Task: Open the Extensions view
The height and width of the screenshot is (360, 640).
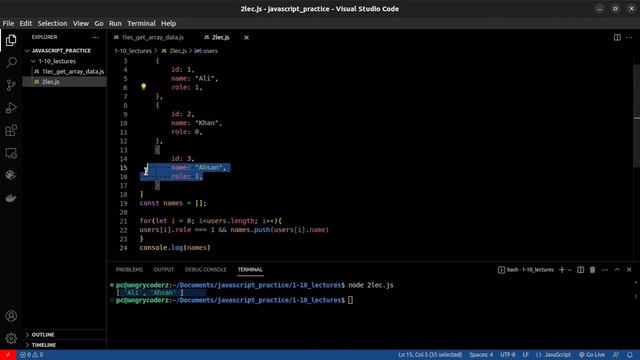Action: (11, 131)
